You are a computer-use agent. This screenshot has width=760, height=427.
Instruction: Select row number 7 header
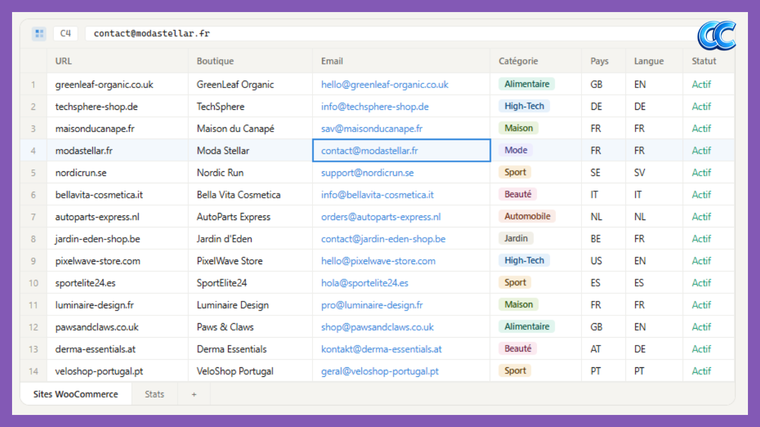[x=33, y=217]
